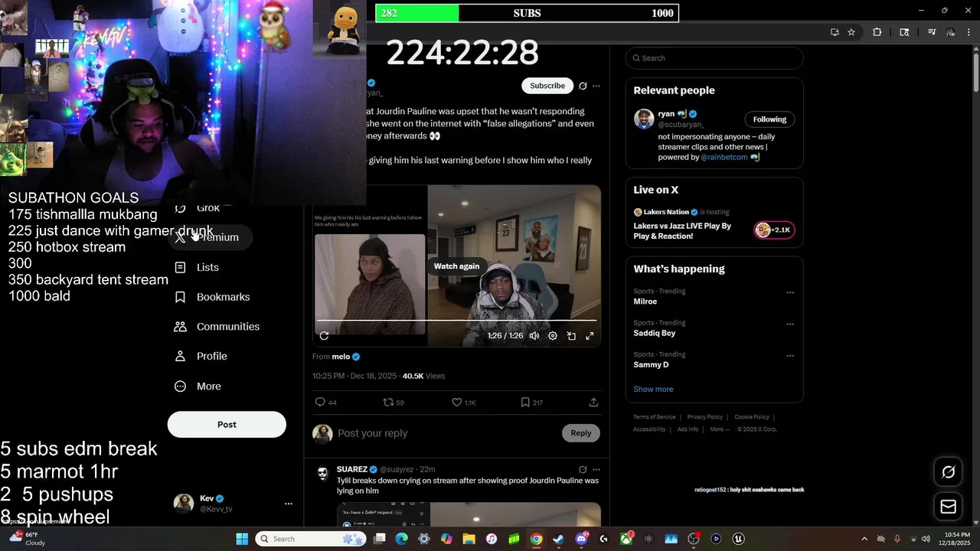Image resolution: width=980 pixels, height=551 pixels.
Task: Open the Chrome Extensions puzzle icon
Action: tap(877, 32)
